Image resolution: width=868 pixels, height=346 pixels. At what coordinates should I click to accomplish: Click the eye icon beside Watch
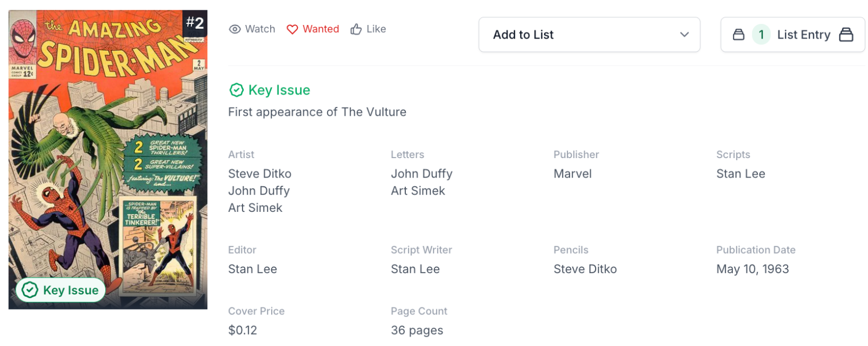coord(234,29)
